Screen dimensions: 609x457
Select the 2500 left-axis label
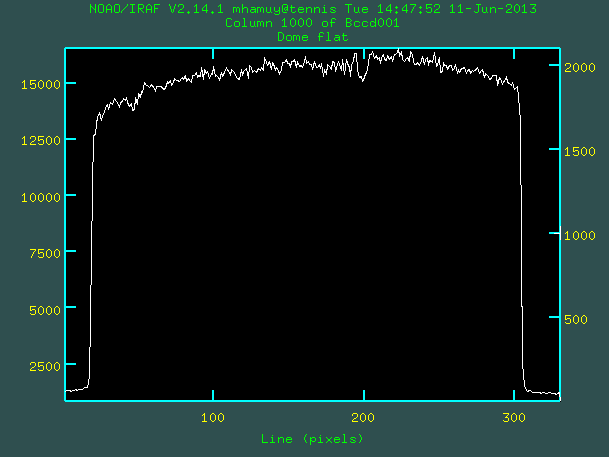(45, 366)
